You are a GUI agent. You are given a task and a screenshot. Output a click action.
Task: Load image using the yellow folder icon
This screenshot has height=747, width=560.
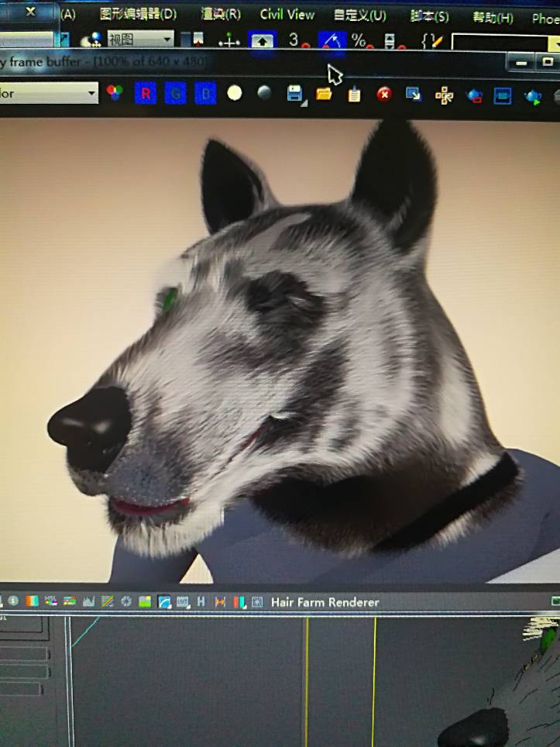pos(324,93)
